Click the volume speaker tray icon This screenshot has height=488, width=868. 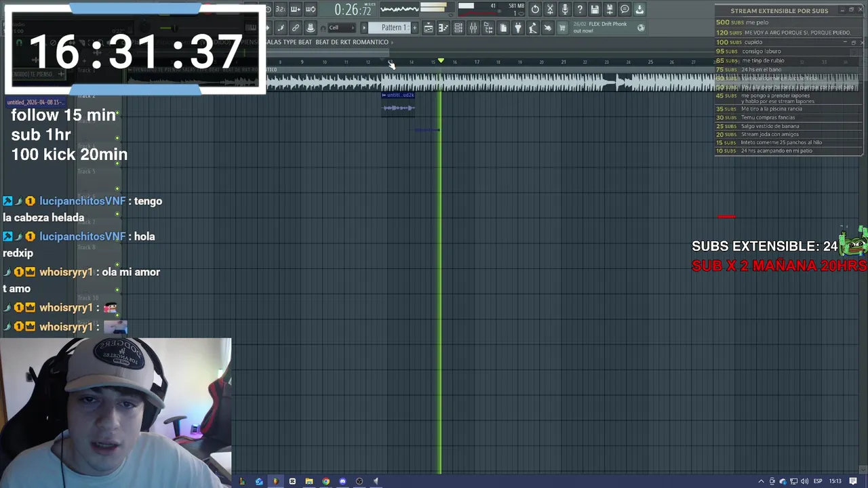tap(805, 481)
